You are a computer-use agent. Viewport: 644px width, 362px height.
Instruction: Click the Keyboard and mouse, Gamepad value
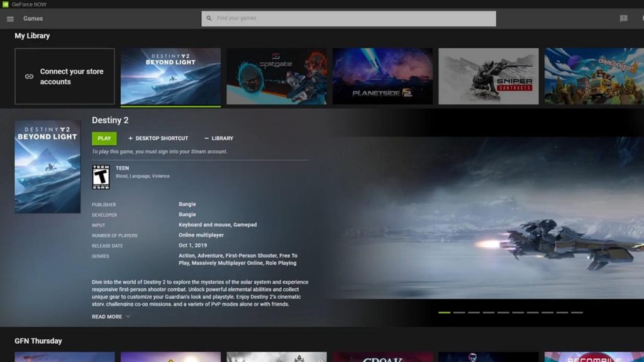click(x=218, y=224)
